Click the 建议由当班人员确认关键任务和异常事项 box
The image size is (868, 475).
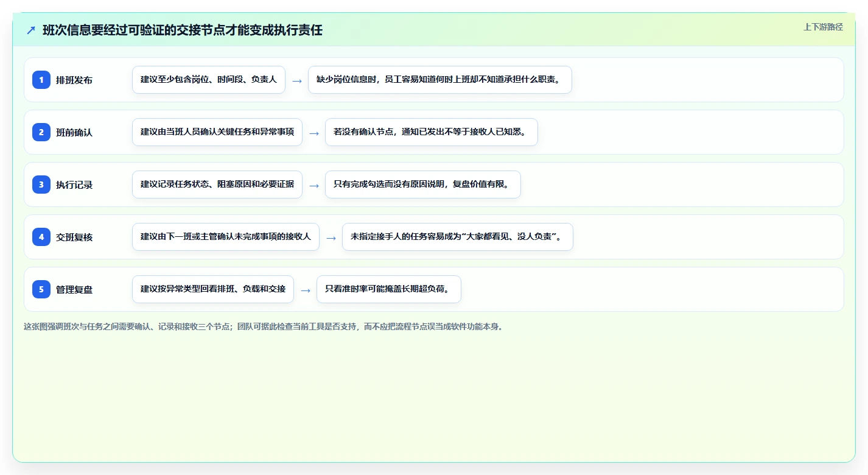coord(217,132)
